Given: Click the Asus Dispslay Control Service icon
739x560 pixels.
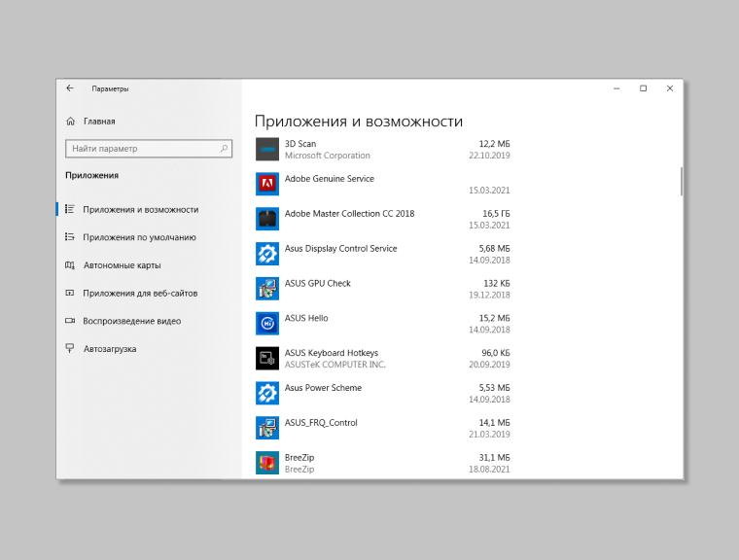Looking at the screenshot, I should coord(267,254).
